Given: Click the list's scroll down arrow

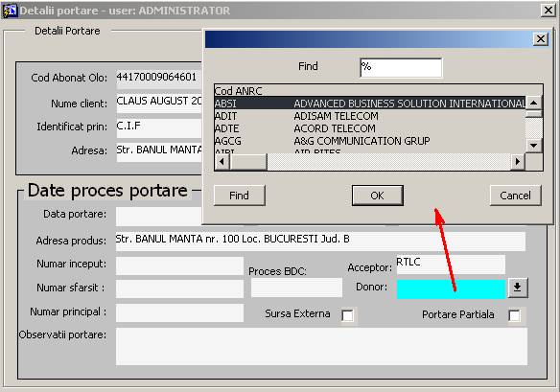Looking at the screenshot, I should pos(534,146).
